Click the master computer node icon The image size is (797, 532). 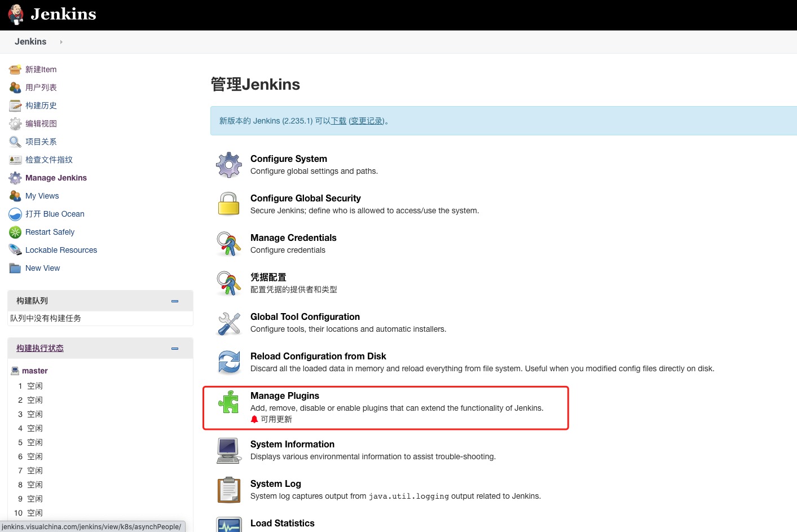[15, 371]
